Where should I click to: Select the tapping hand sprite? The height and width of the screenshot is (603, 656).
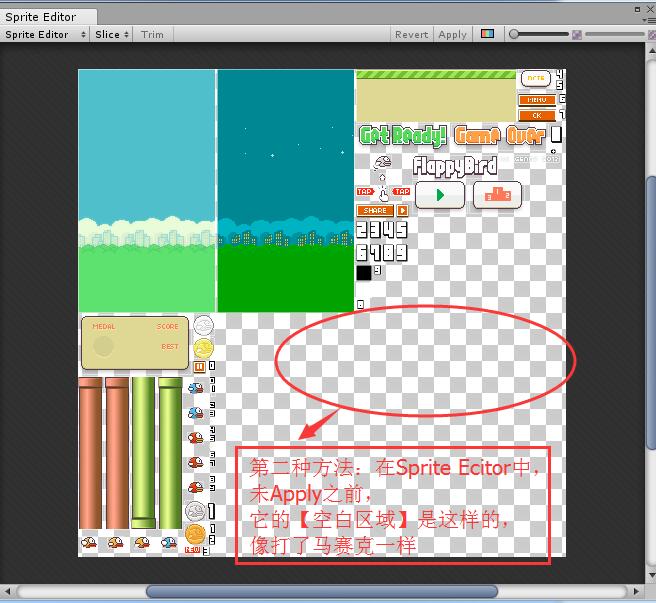coord(383,194)
